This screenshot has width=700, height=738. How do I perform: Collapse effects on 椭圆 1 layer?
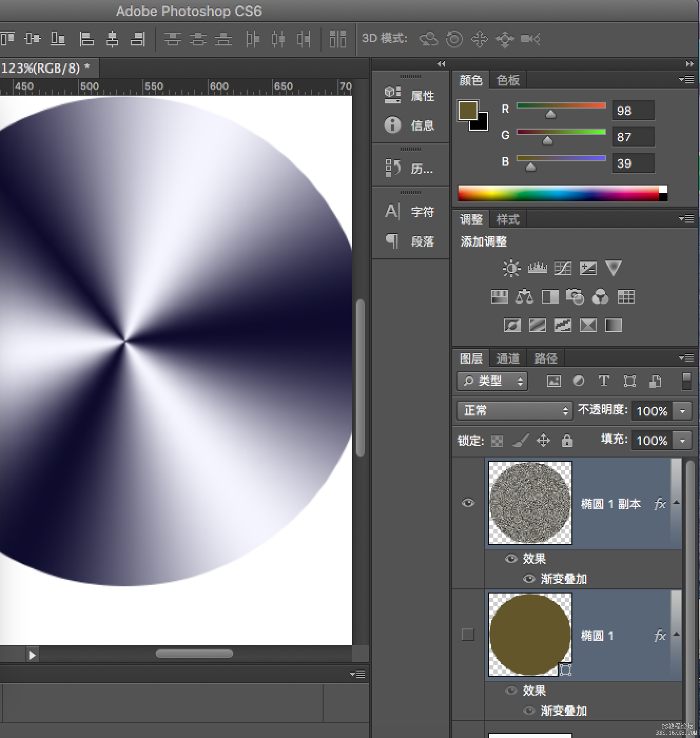click(676, 635)
